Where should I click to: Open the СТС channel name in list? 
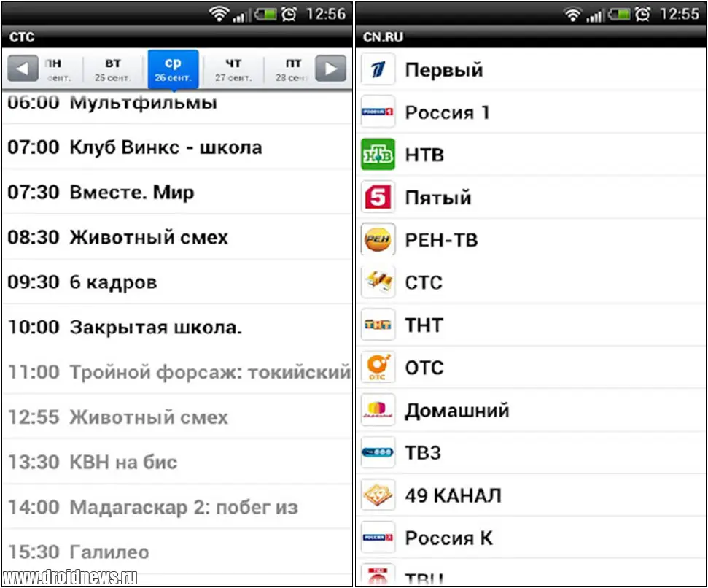(424, 283)
